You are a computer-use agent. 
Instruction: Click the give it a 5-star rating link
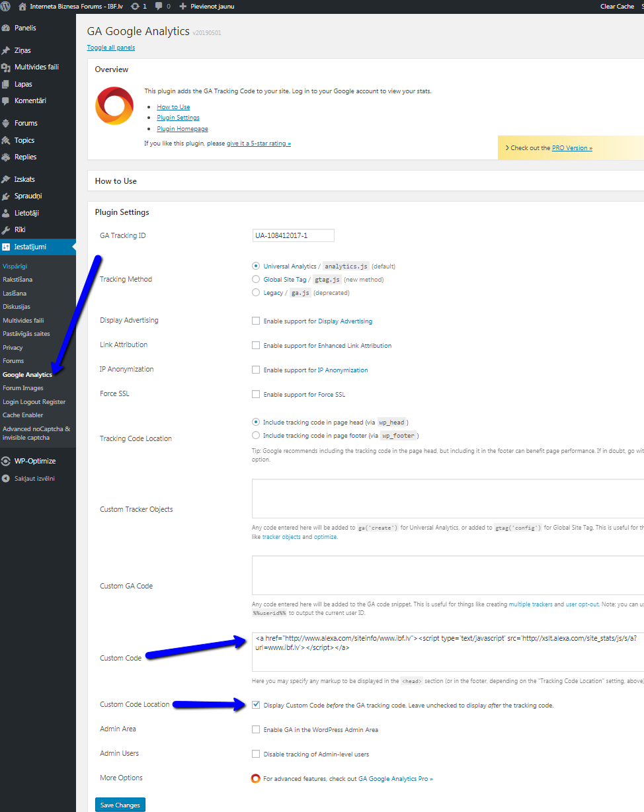tap(259, 143)
